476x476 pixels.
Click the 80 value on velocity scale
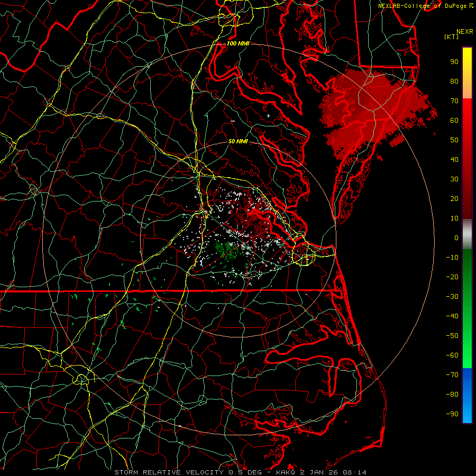[454, 81]
